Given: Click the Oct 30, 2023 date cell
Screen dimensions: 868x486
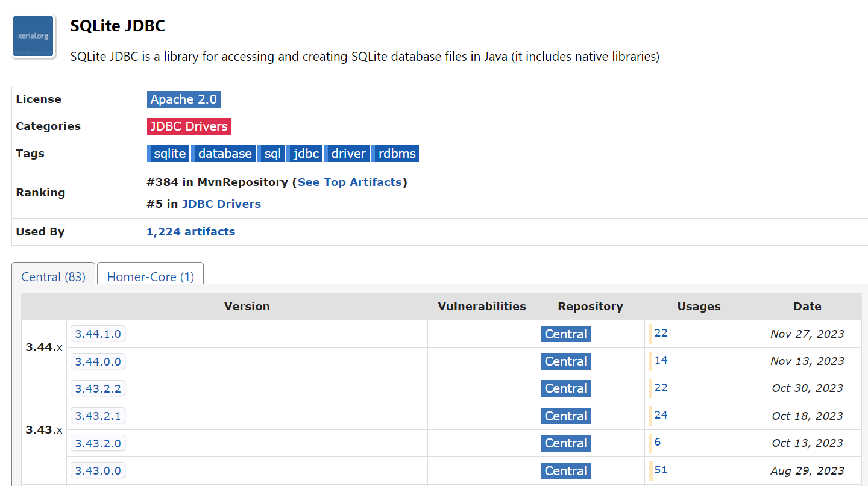Looking at the screenshot, I should tap(808, 388).
